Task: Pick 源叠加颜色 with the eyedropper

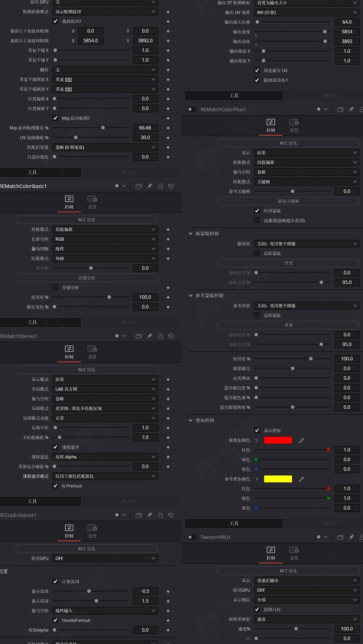Action: tap(301, 440)
